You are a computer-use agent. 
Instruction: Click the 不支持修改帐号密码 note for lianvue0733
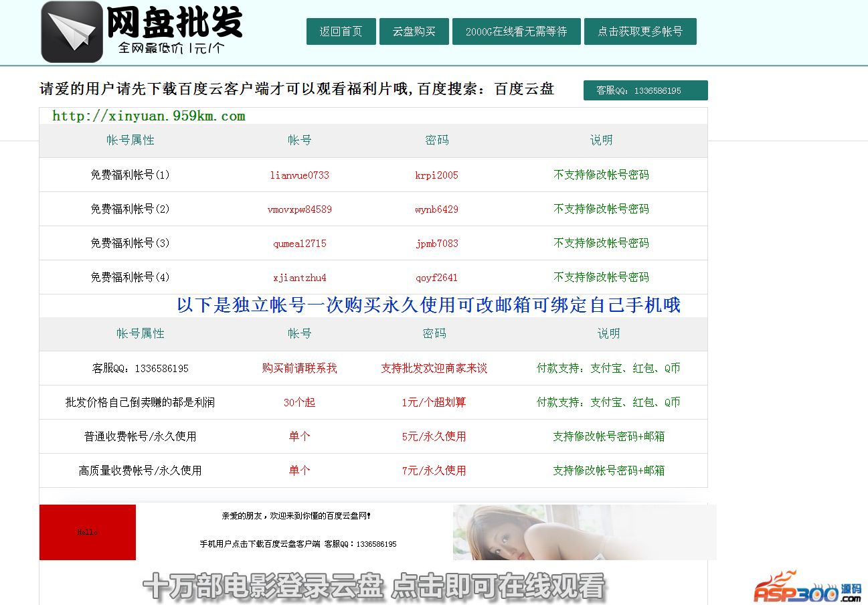602,175
